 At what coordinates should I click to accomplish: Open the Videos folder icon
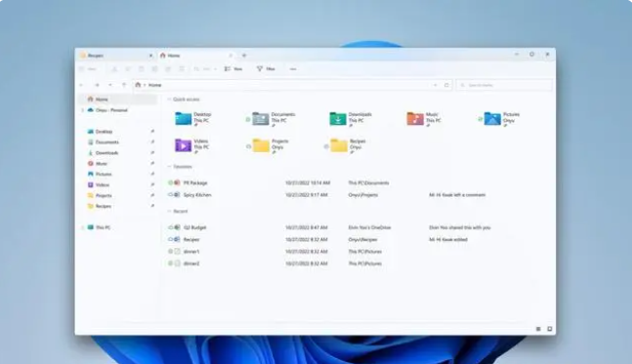(183, 145)
